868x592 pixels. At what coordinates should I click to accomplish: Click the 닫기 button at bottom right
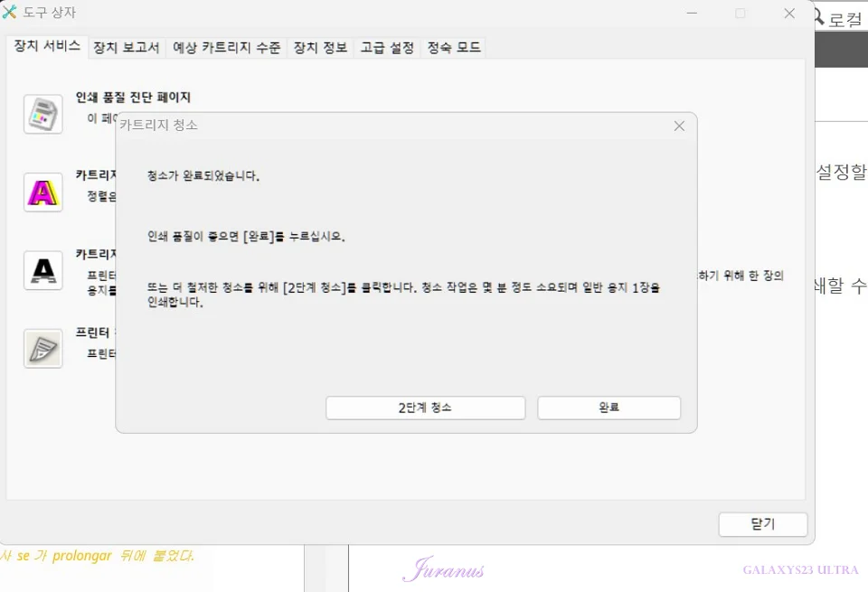(x=762, y=524)
